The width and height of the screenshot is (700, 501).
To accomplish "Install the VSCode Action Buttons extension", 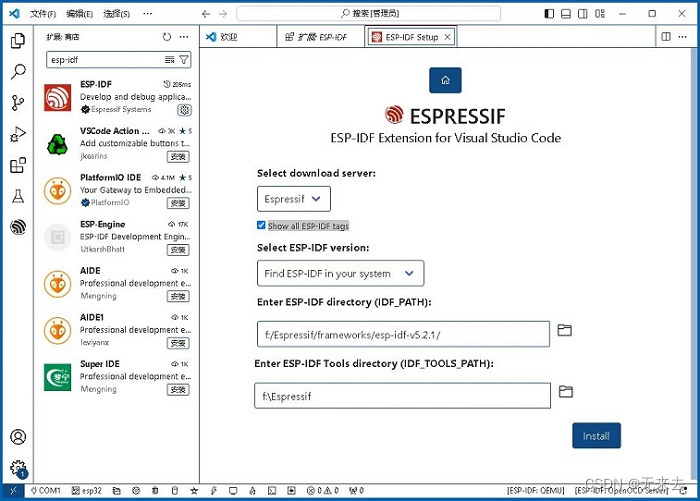I will pos(178,157).
